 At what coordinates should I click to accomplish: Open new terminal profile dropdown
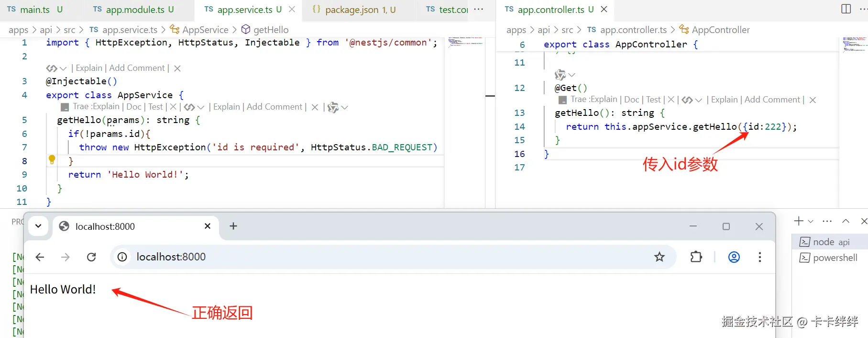pyautogui.click(x=811, y=221)
